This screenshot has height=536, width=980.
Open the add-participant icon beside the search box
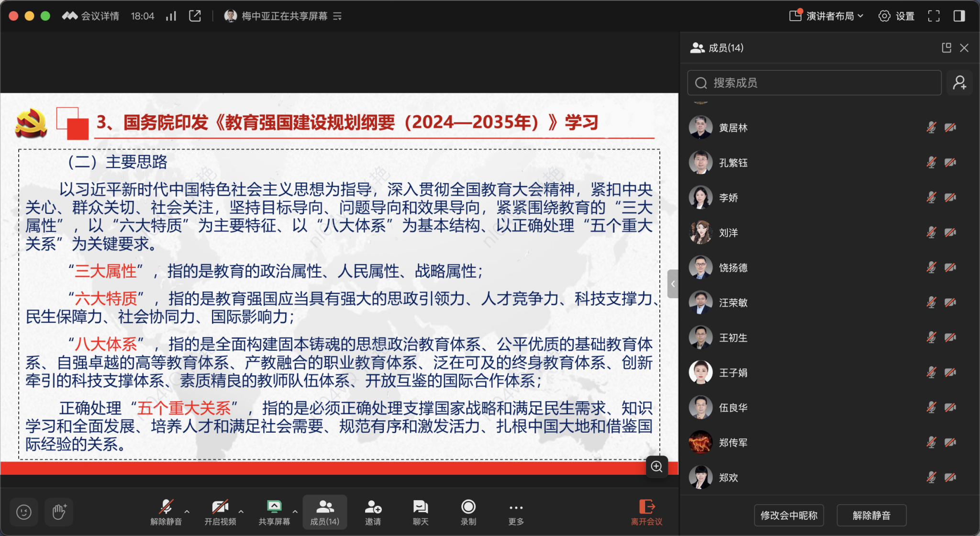click(x=960, y=82)
